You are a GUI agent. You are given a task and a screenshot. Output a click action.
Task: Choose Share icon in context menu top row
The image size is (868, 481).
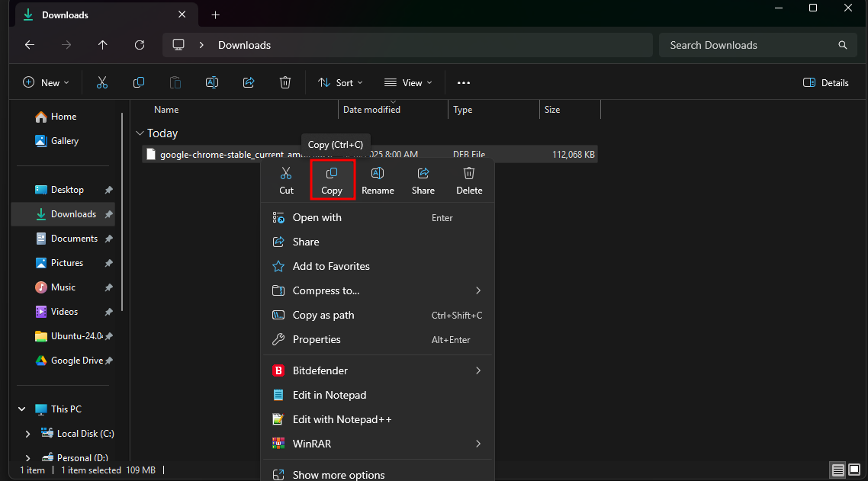(x=423, y=181)
